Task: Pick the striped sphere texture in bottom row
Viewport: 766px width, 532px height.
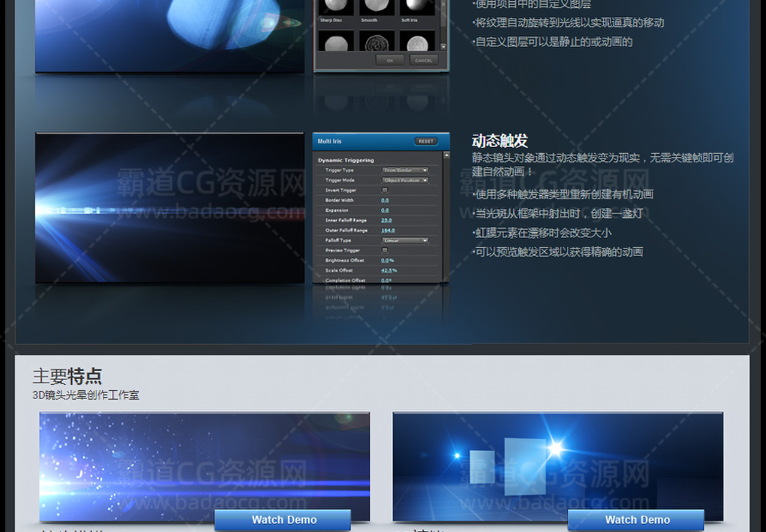Action: point(417,43)
